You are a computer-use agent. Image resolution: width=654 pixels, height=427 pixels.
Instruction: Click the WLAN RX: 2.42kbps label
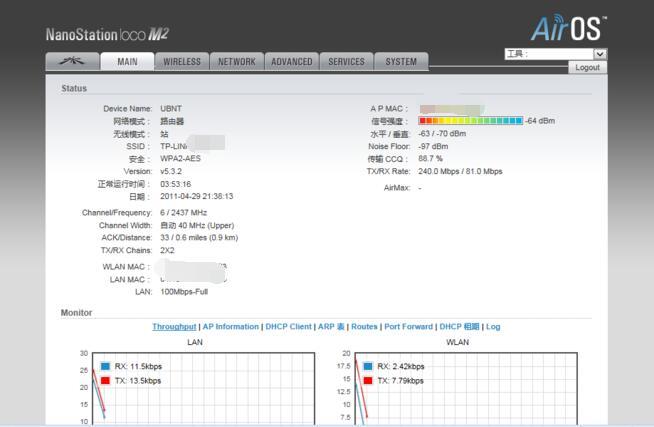(401, 366)
